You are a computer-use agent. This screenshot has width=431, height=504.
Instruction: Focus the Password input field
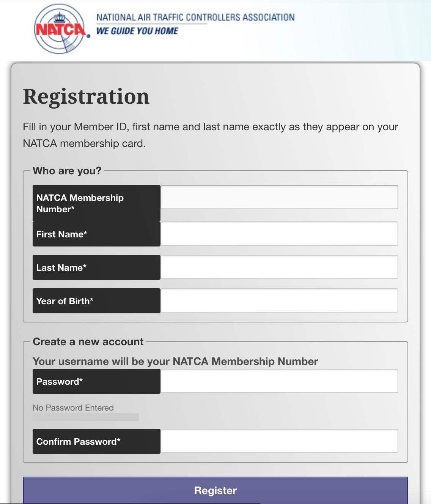[279, 381]
